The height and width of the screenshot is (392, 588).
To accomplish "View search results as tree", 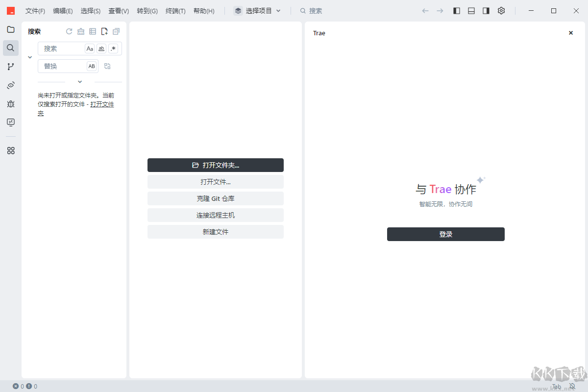I will [93, 31].
